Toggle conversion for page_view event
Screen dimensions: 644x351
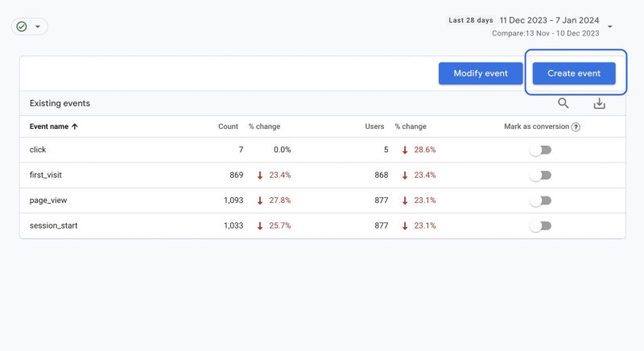[x=540, y=200]
